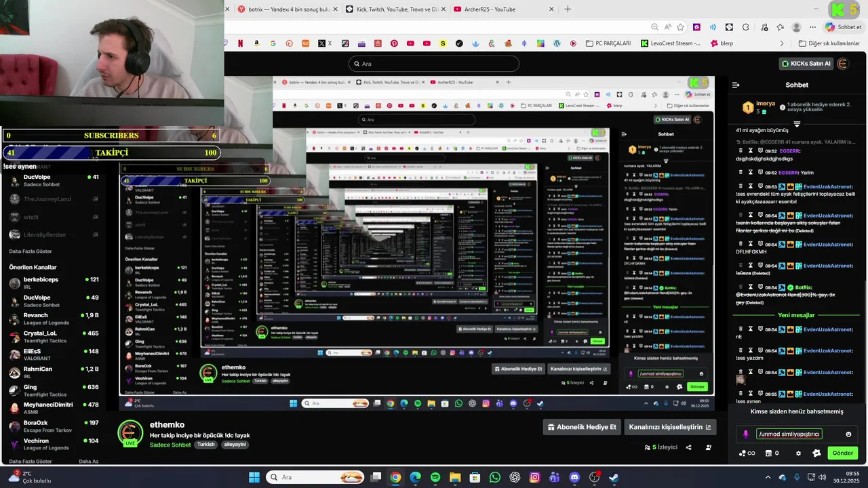Click the Turkish tag
Screen dimensions: 868x488
pos(205,445)
